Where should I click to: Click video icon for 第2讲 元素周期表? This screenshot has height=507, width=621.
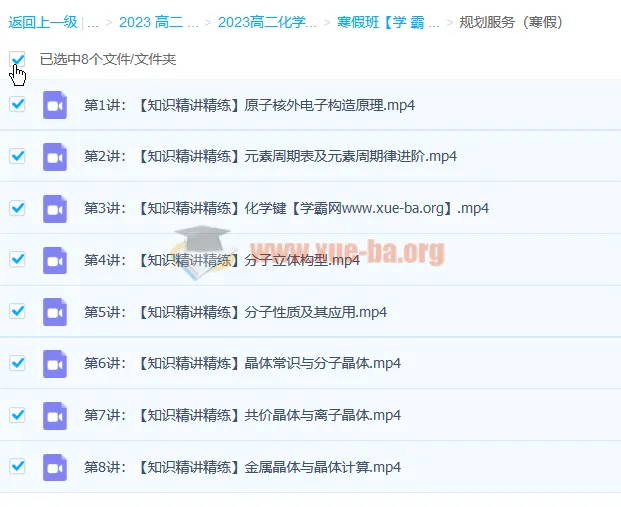[x=55, y=157]
